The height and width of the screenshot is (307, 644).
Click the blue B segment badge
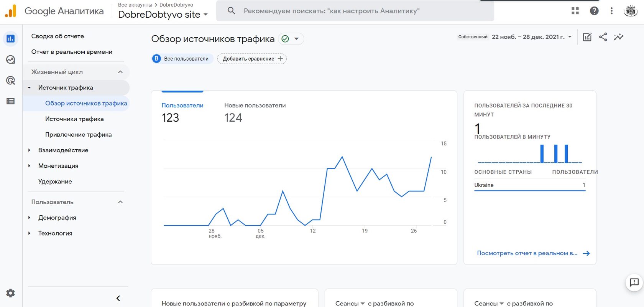click(x=156, y=59)
